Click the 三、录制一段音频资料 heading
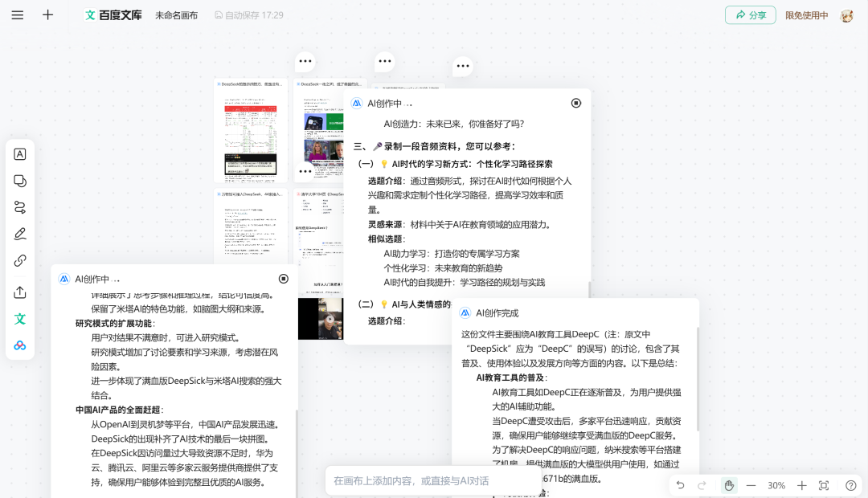 [435, 146]
